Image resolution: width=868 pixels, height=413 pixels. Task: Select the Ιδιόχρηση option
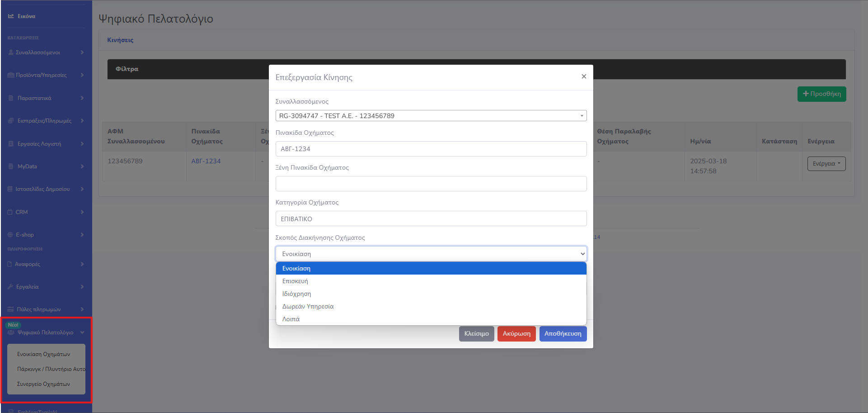pyautogui.click(x=431, y=294)
